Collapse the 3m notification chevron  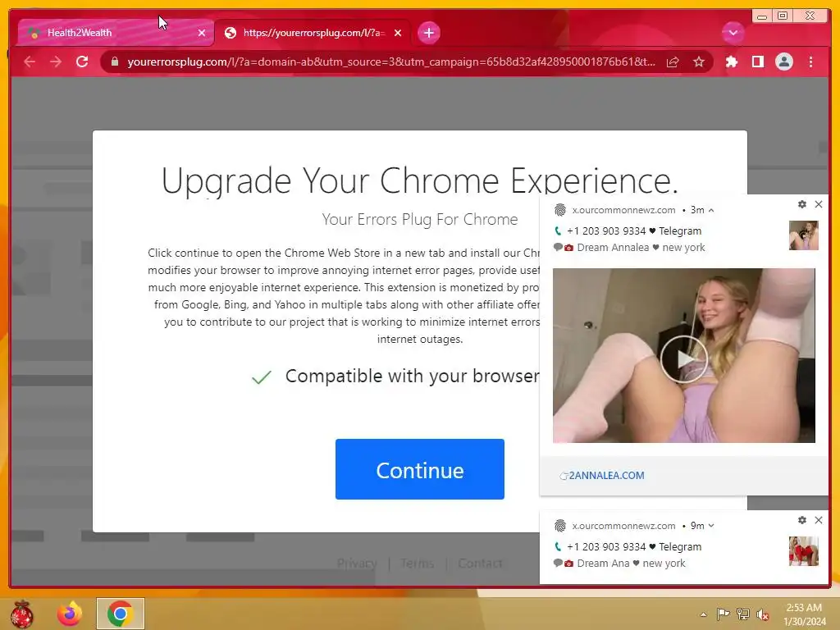[711, 211]
